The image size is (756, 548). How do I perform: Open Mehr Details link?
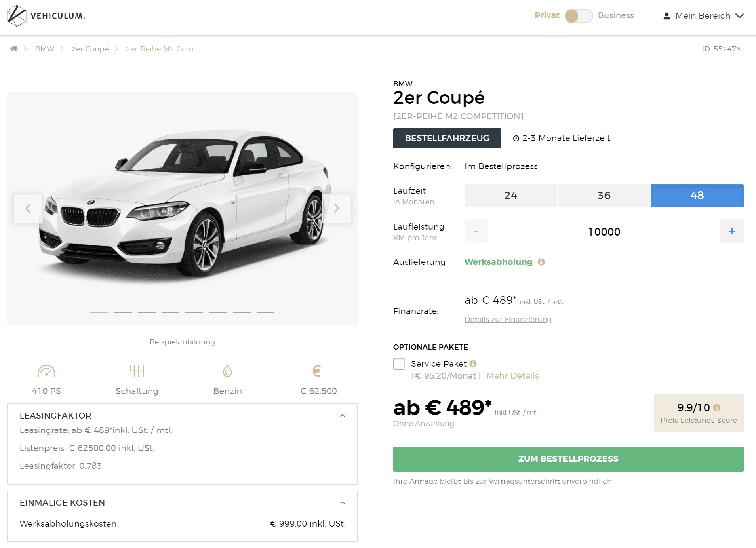coord(512,375)
